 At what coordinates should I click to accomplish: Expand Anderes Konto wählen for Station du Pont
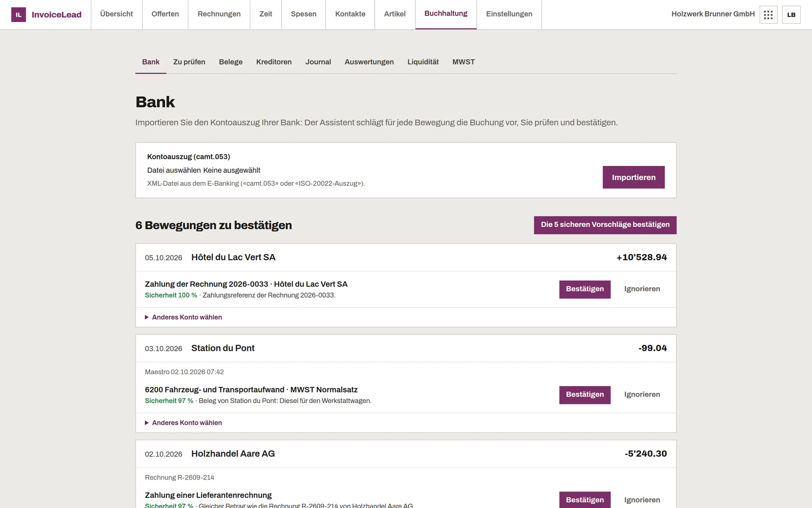183,422
